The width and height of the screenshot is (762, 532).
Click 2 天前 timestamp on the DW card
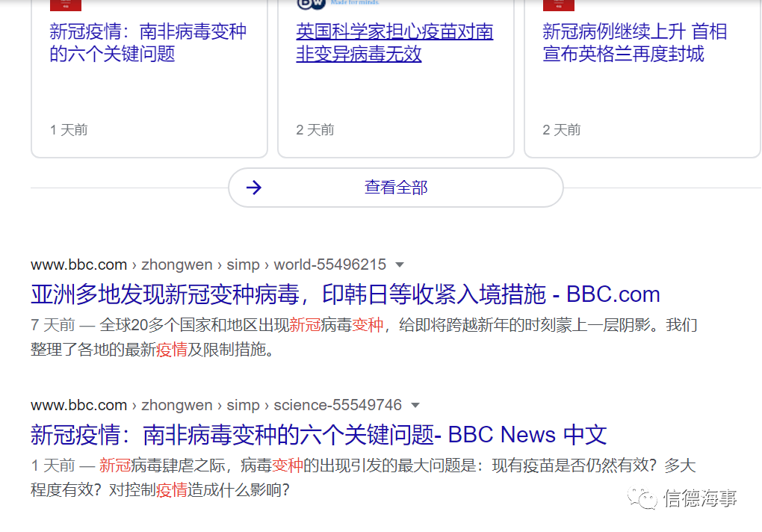coord(315,130)
